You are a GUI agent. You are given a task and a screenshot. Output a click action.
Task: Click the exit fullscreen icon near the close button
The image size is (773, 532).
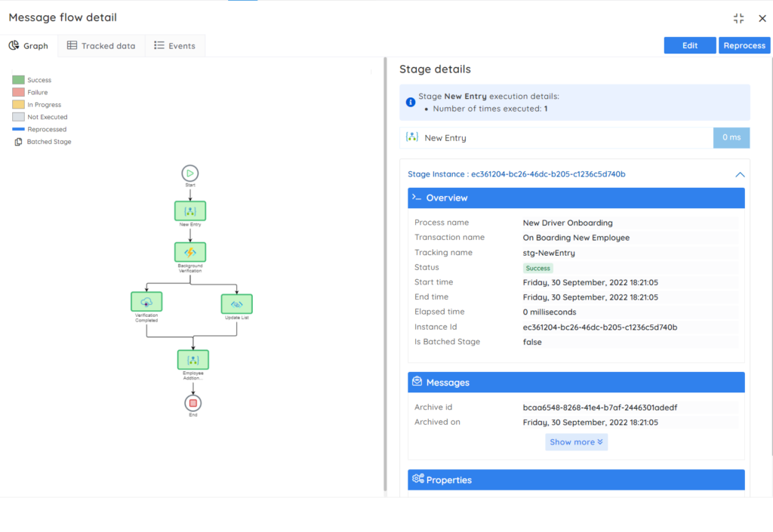point(738,18)
